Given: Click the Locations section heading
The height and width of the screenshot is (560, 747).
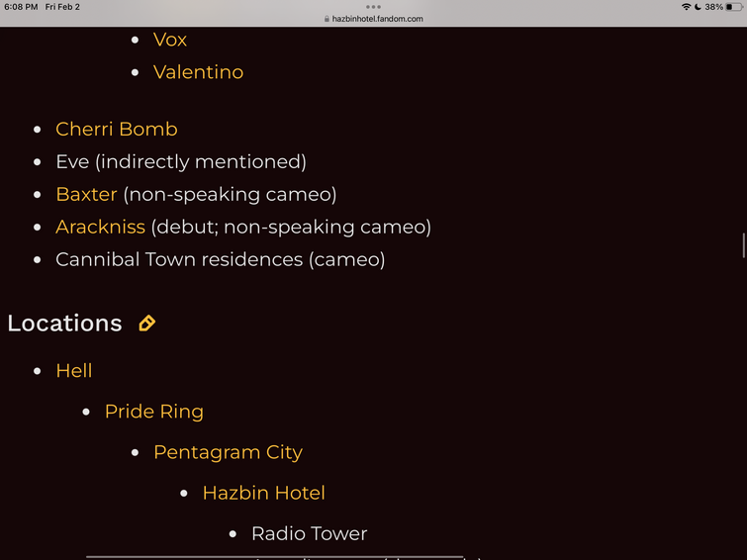Looking at the screenshot, I should [64, 324].
